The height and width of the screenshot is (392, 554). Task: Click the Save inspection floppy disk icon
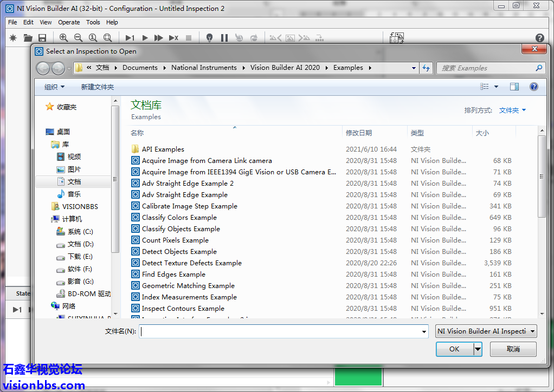(42, 38)
